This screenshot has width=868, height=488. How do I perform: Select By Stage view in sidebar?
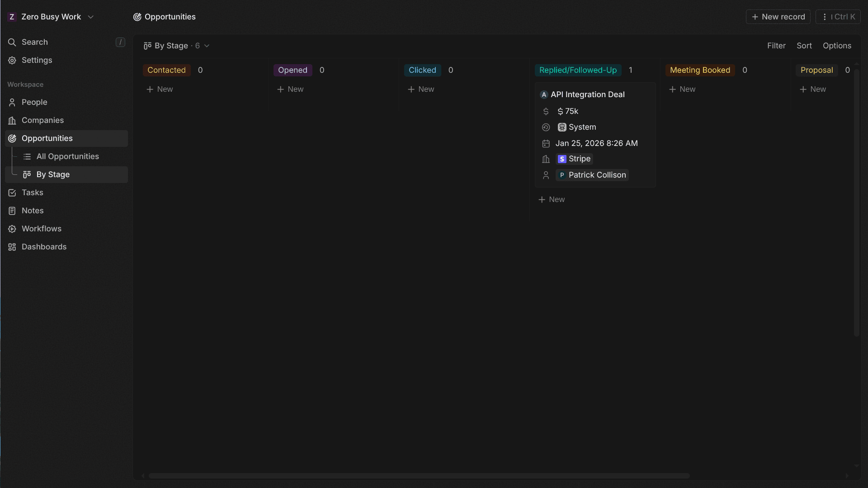click(x=53, y=174)
